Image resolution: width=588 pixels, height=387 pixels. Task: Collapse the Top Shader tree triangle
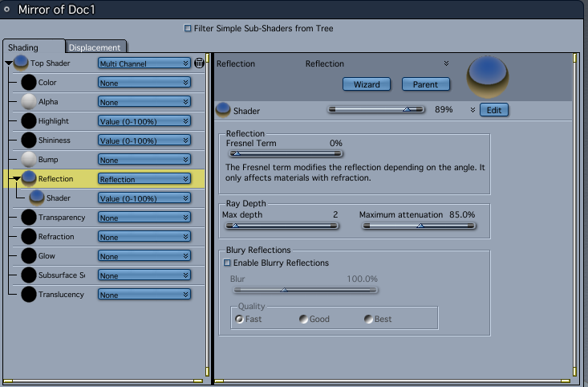pos(9,63)
